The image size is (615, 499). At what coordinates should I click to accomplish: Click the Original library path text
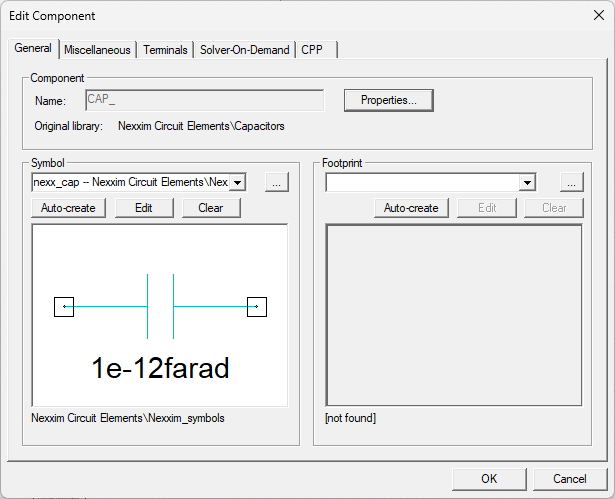201,126
